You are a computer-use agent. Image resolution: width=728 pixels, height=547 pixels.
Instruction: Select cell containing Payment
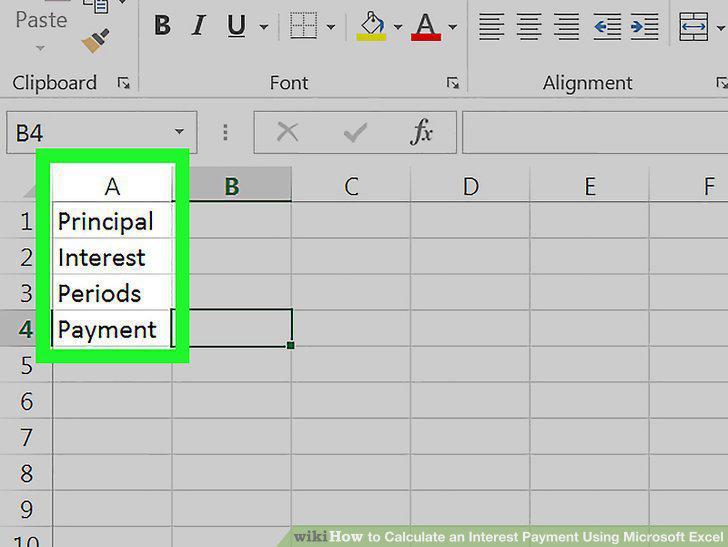(112, 329)
